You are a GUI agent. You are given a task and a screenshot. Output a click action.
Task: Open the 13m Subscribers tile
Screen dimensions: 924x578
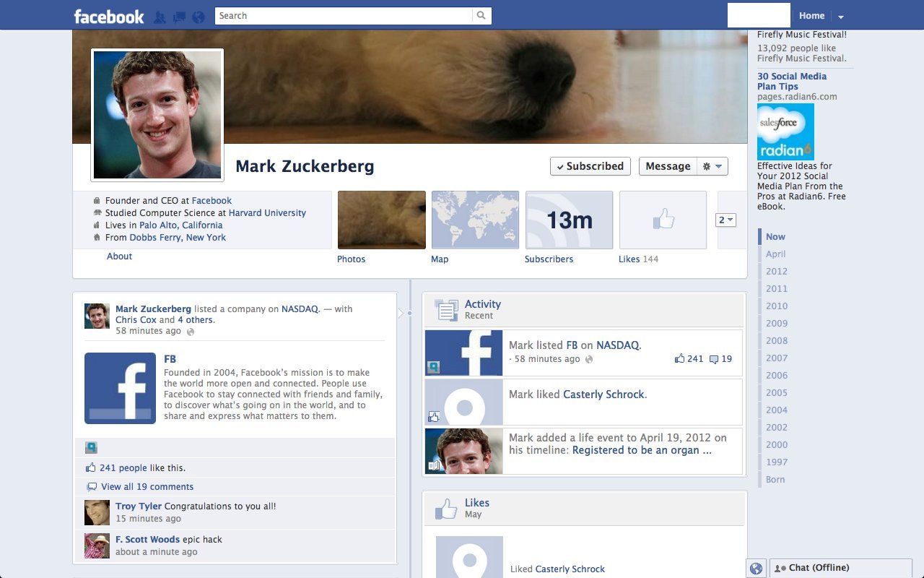coord(570,220)
